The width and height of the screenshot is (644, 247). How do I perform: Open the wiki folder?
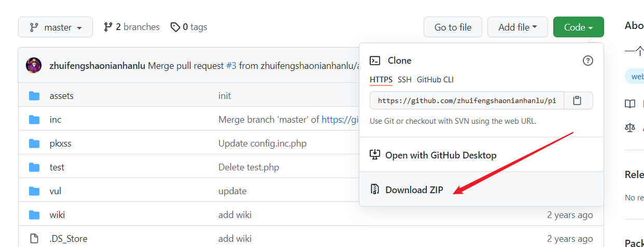(57, 215)
